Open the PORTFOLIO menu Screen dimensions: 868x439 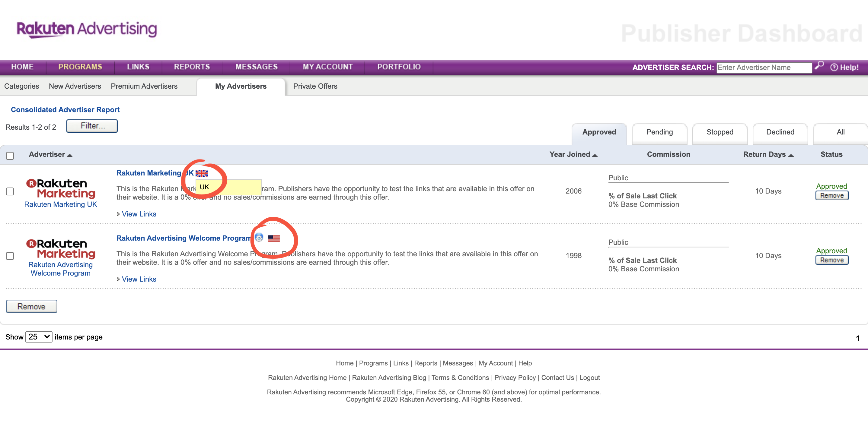click(399, 67)
